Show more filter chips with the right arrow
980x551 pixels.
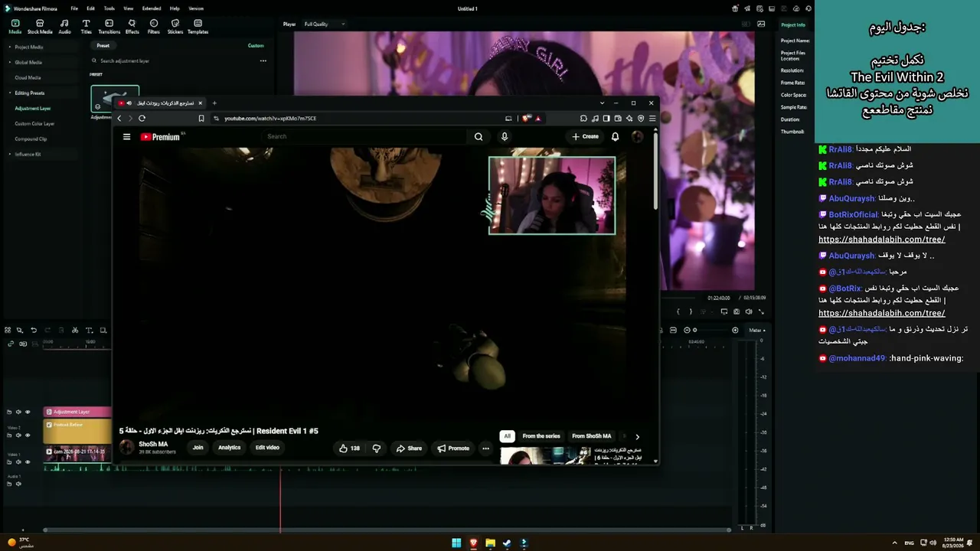637,436
